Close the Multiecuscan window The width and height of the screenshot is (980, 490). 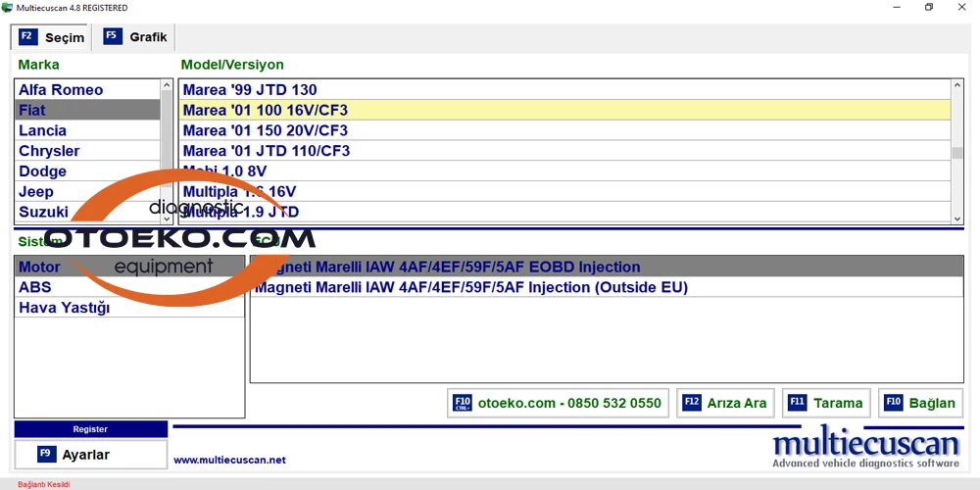coord(961,8)
